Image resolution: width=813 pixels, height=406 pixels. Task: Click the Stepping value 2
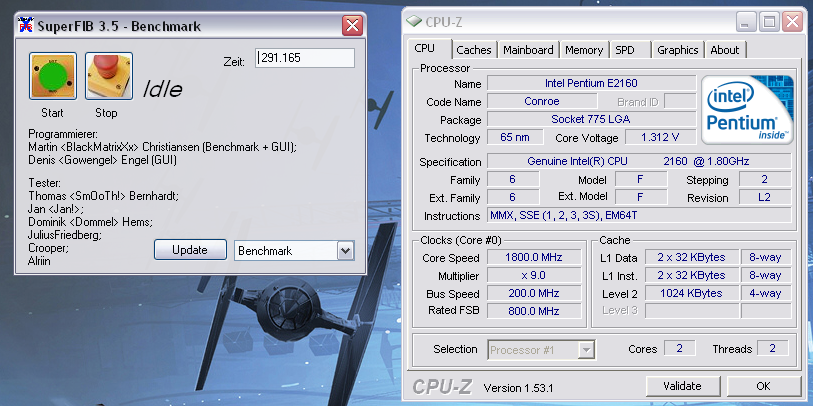[x=765, y=179]
